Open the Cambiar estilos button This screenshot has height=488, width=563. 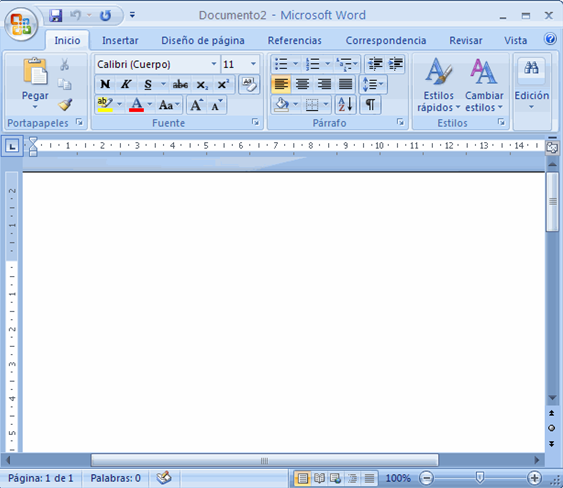pyautogui.click(x=484, y=85)
